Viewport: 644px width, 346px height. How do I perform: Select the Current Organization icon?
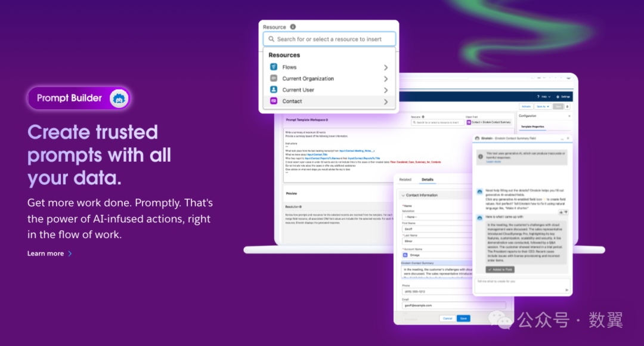pos(274,78)
